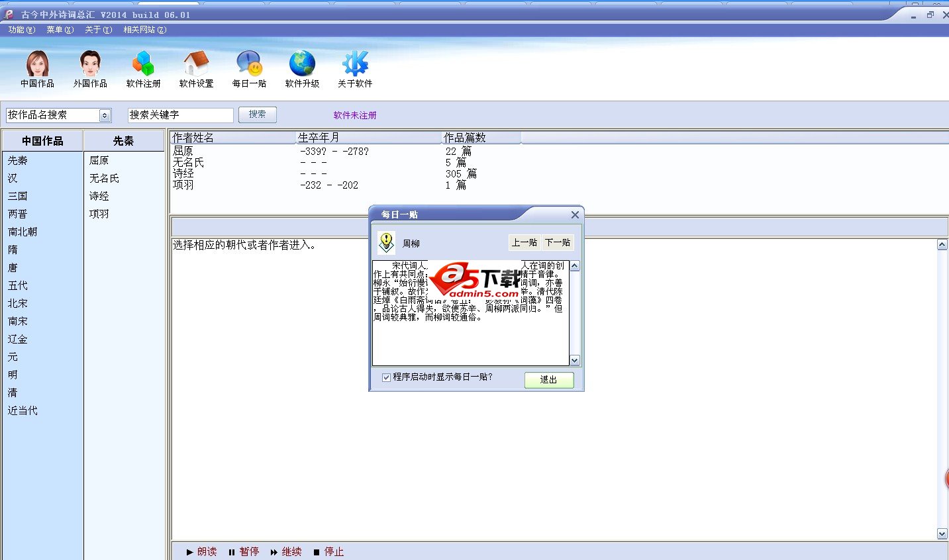Screen dimensions: 949x560
Task: Select 清 dynasty in the list
Action: (x=13, y=393)
